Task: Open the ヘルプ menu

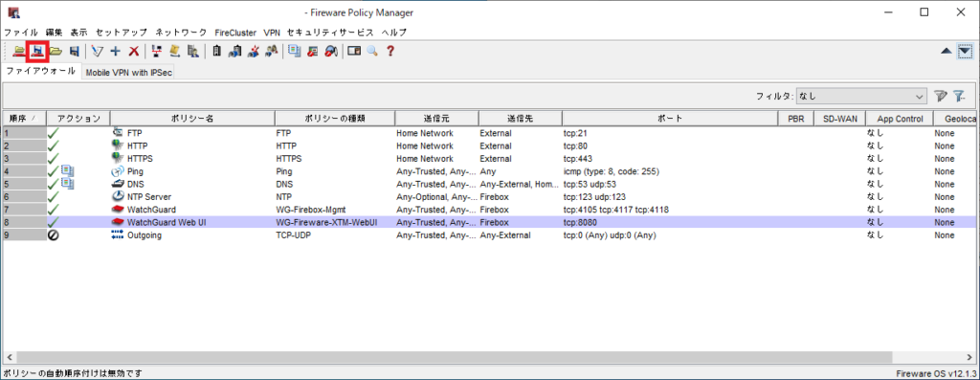Action: (393, 33)
